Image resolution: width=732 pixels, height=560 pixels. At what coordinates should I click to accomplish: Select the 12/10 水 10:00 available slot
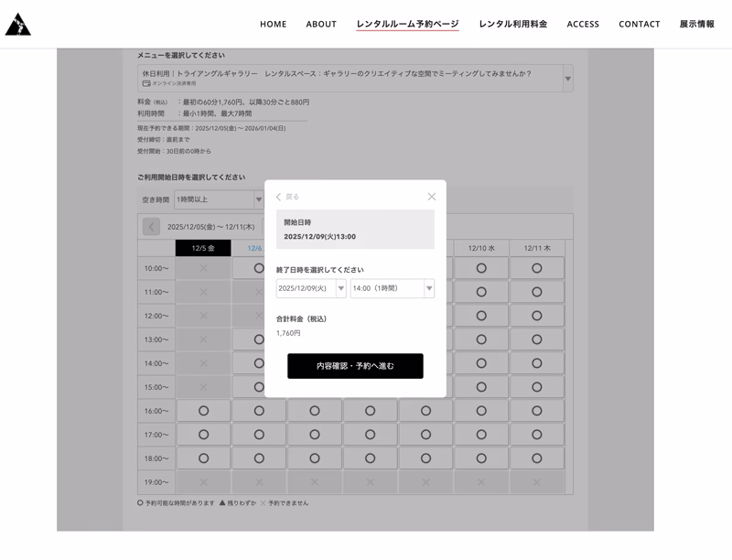tap(481, 268)
